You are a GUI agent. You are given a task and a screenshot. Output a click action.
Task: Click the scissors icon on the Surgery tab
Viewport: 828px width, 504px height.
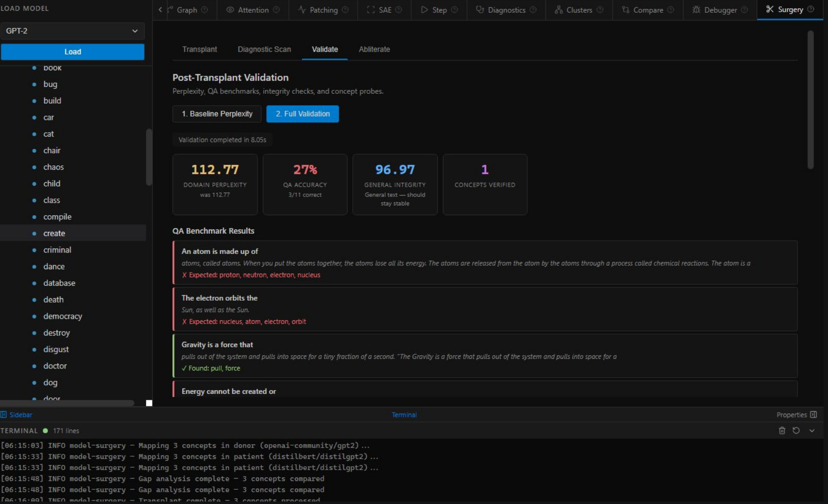pyautogui.click(x=770, y=9)
